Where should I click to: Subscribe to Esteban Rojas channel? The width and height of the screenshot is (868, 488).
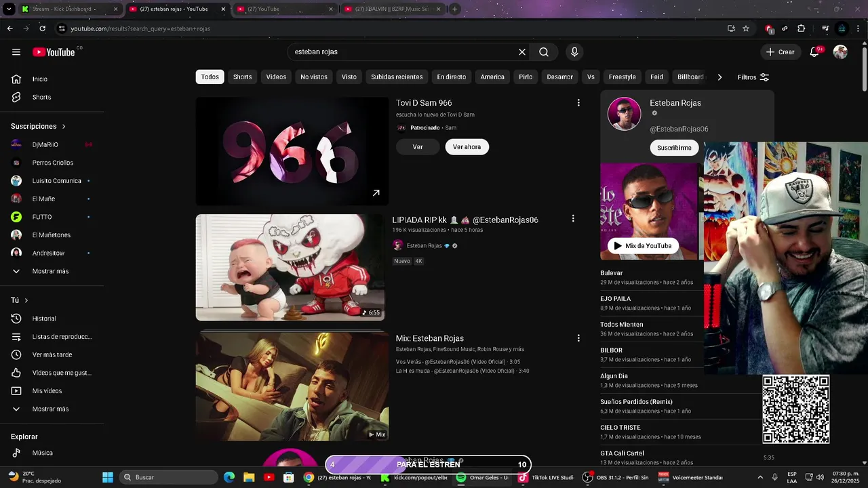(674, 148)
